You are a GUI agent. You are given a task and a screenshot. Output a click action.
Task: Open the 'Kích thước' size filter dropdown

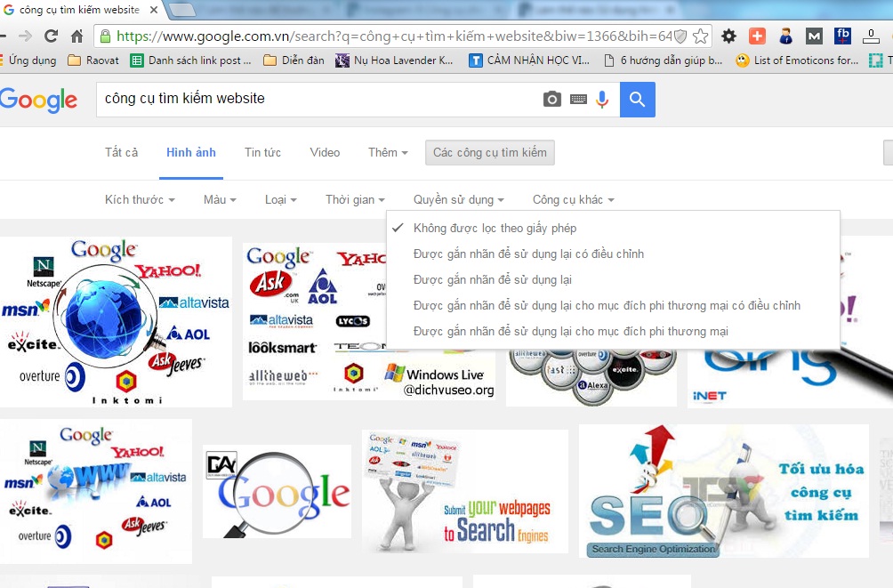point(140,200)
